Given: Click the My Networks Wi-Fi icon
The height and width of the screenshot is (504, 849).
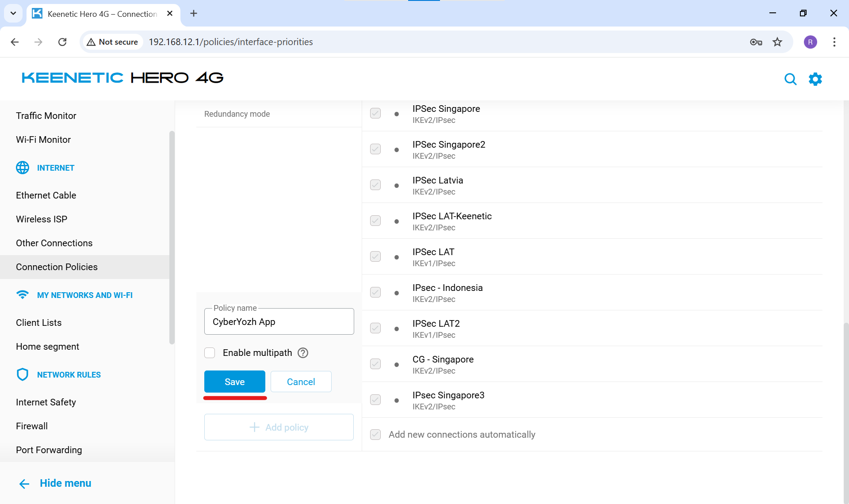Looking at the screenshot, I should click(x=23, y=295).
